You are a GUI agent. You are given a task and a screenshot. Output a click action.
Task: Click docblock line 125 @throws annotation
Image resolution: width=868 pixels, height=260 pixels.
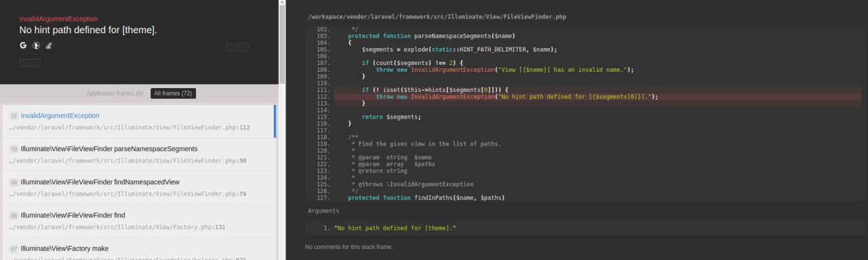(412, 184)
